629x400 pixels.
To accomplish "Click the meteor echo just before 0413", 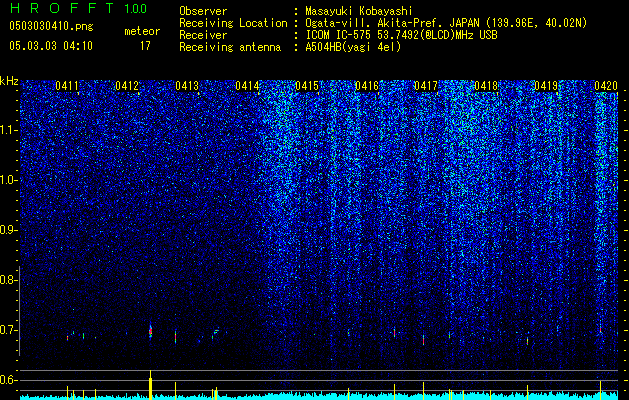I will click(x=176, y=336).
